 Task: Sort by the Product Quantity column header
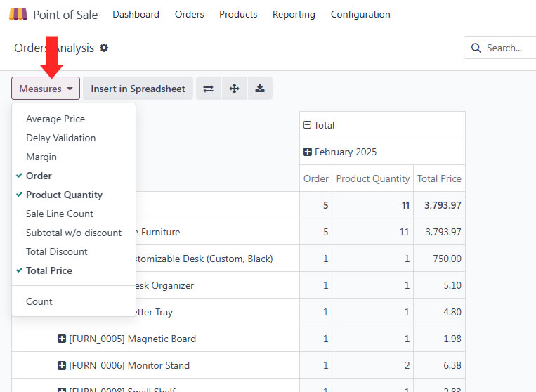coord(372,178)
